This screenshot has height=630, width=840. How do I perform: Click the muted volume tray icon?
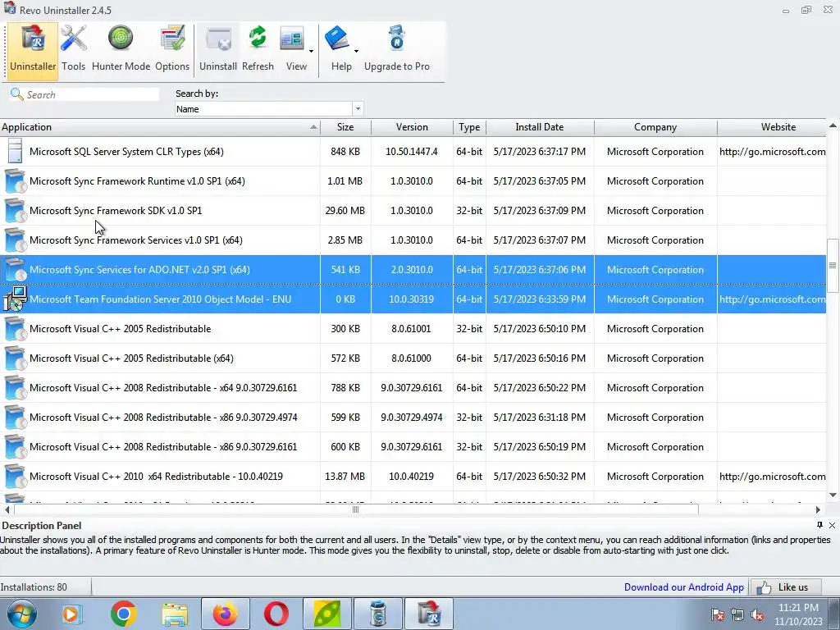[757, 614]
